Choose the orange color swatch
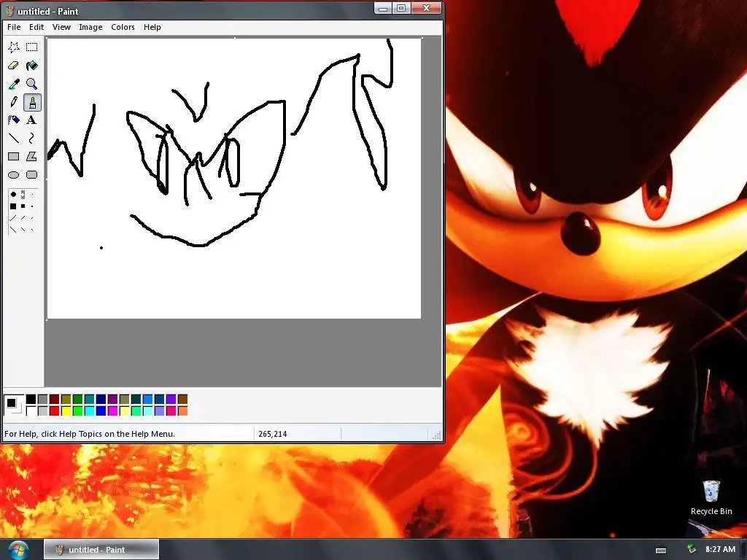747x560 pixels. click(x=183, y=411)
